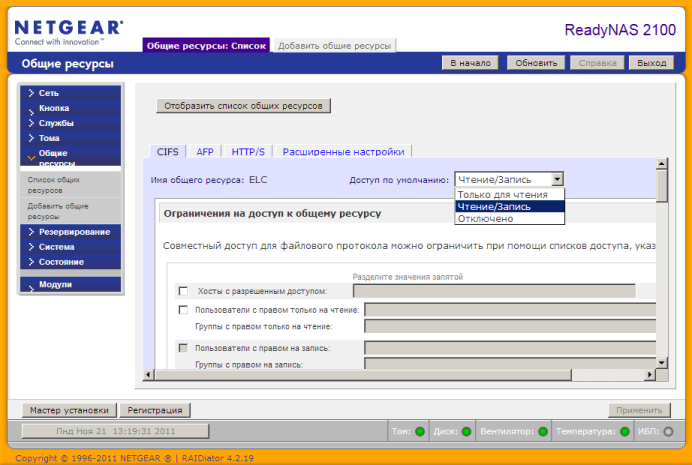
Task: Click the ELC share name text
Action: tap(258, 180)
